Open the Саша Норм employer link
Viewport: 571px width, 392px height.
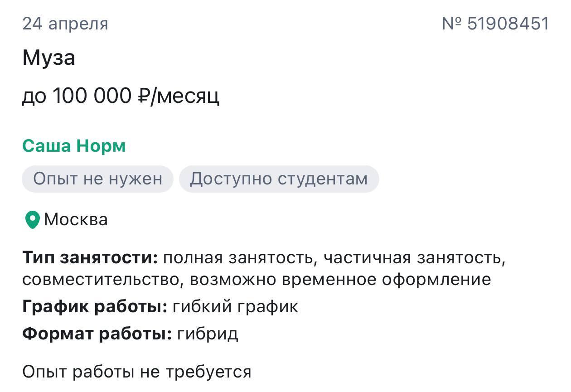(74, 146)
